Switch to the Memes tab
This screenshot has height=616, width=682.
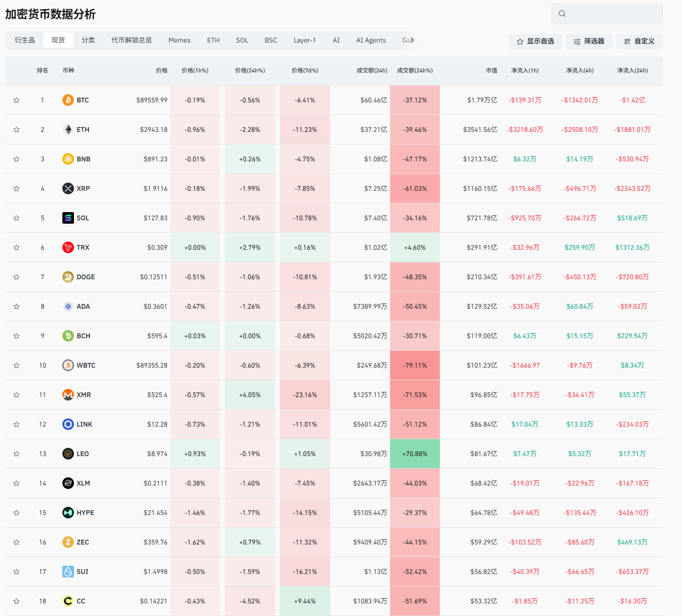click(179, 40)
